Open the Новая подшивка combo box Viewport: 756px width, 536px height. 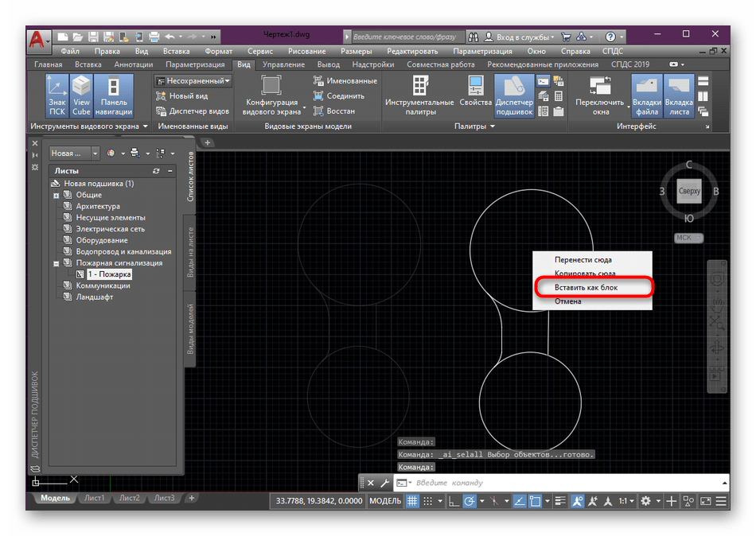[74, 153]
